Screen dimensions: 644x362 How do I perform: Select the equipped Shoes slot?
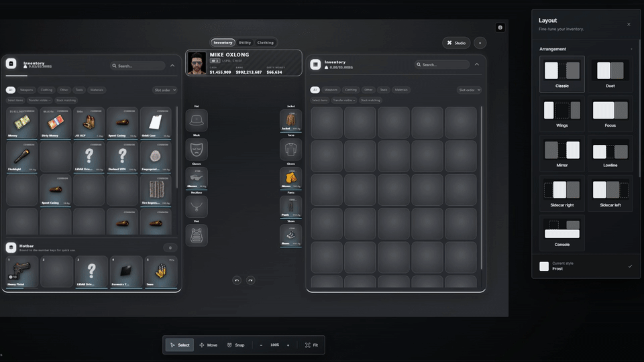coord(290,235)
